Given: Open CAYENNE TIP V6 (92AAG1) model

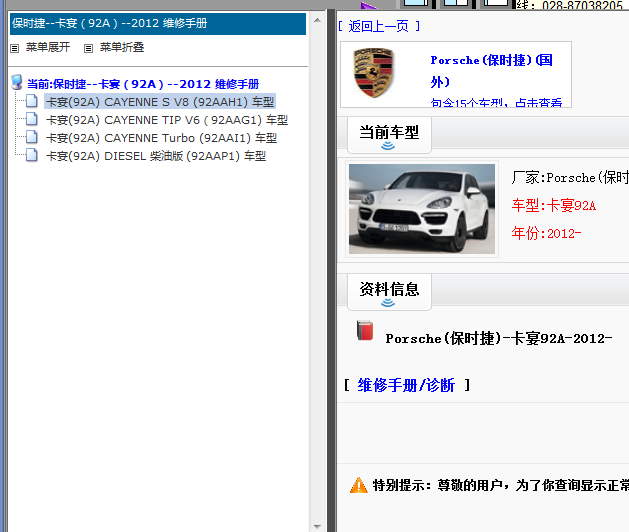Looking at the screenshot, I should 167,120.
